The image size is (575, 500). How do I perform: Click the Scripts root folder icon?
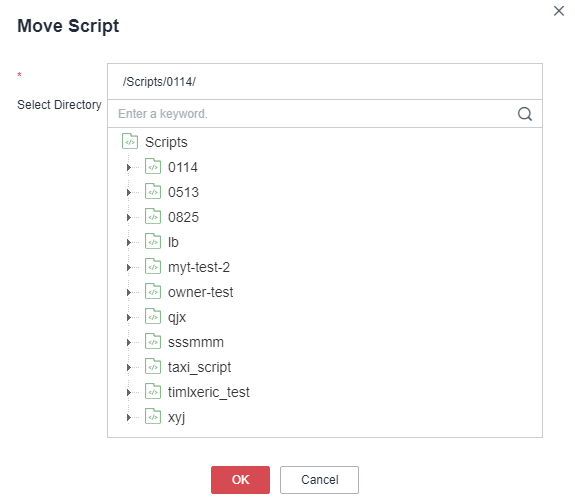click(x=130, y=142)
